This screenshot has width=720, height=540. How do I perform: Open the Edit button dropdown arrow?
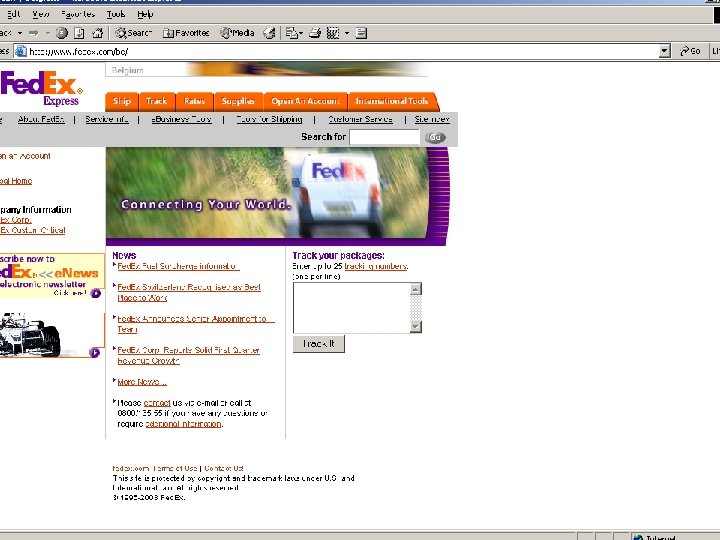347,33
